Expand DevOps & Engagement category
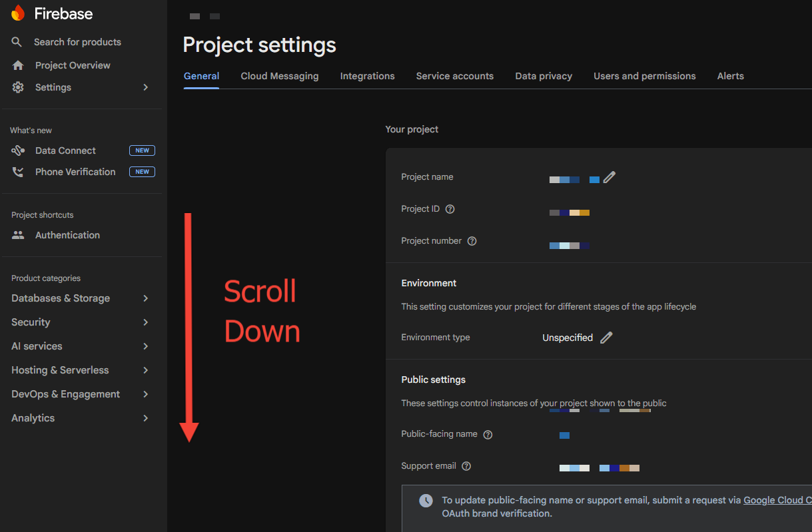 145,394
